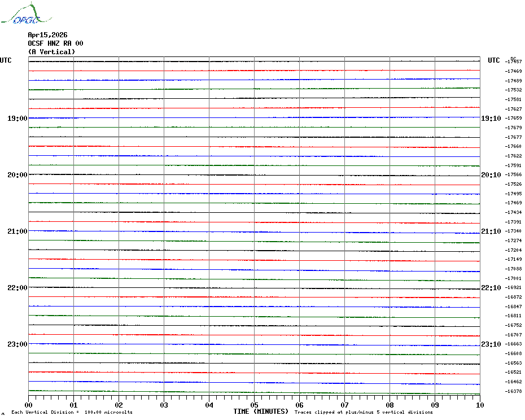525x420 pixels.
Task: Click the DC offset value '-17391'
Action: point(514,222)
